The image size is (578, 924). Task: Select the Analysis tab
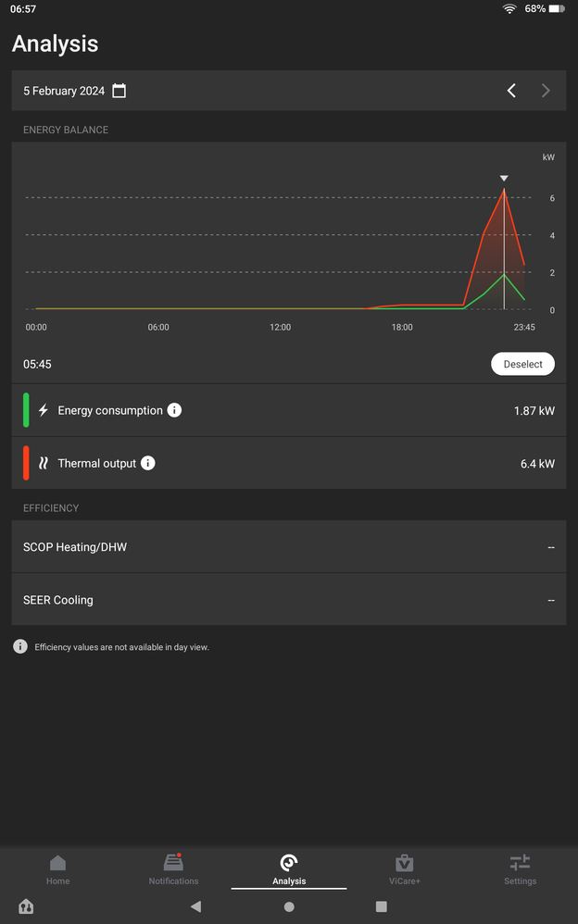[x=289, y=869]
